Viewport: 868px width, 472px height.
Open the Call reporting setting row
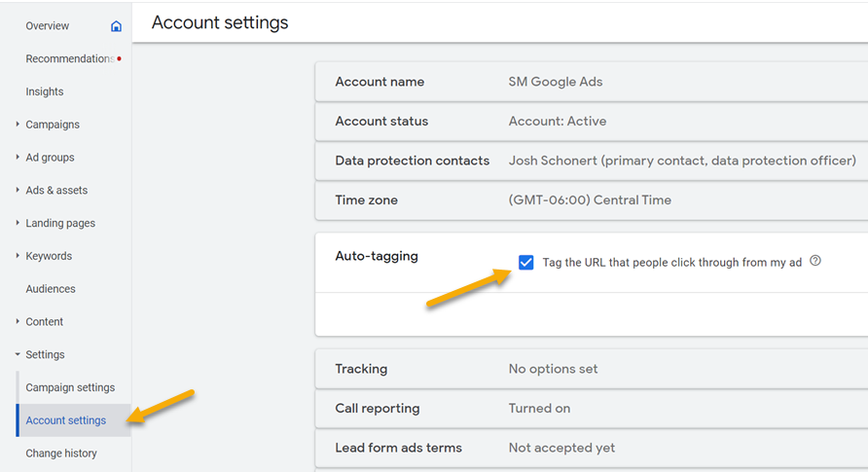(591, 409)
